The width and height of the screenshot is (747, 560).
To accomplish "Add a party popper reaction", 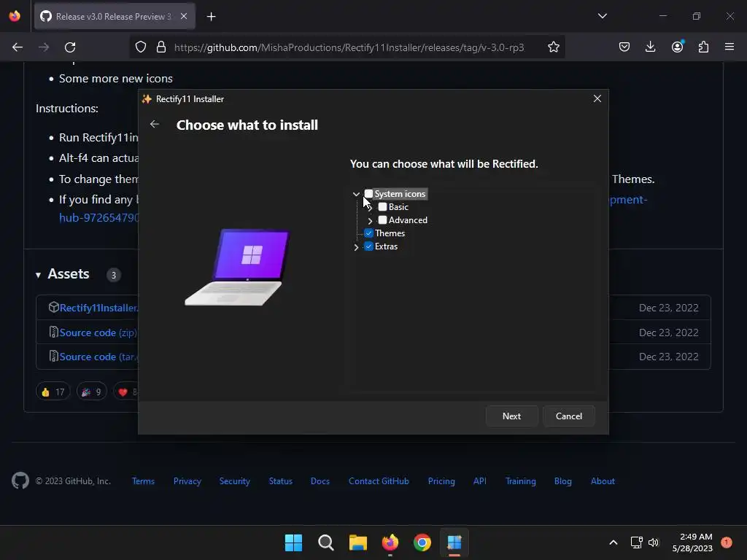I will click(91, 392).
